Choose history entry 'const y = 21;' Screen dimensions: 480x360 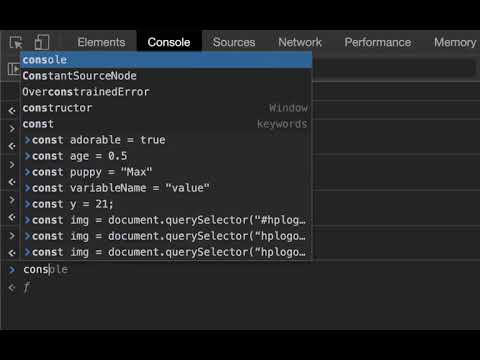tap(166, 204)
